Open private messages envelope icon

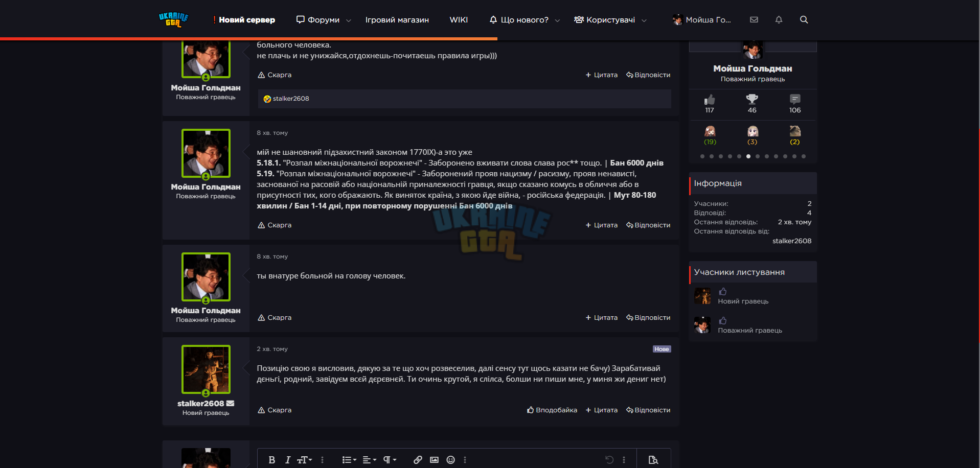point(754,19)
